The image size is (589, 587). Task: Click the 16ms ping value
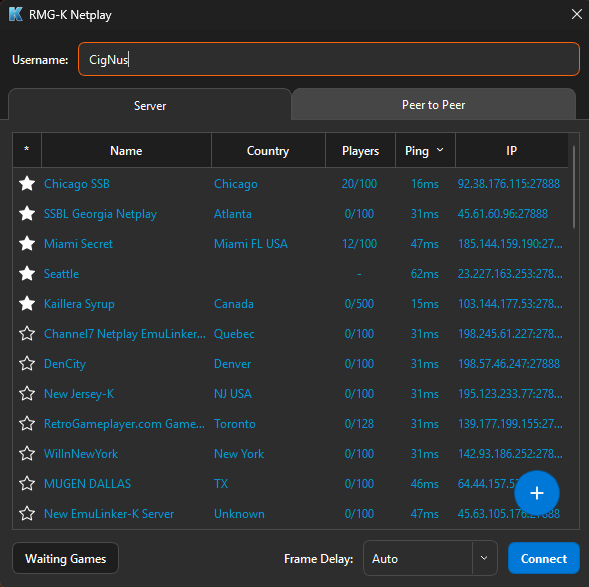point(424,184)
